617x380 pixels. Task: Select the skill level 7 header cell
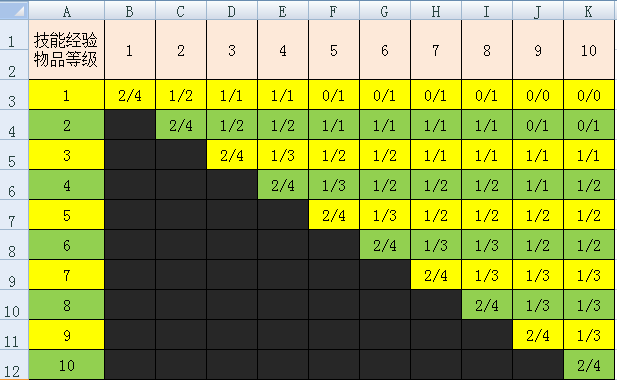tap(436, 50)
